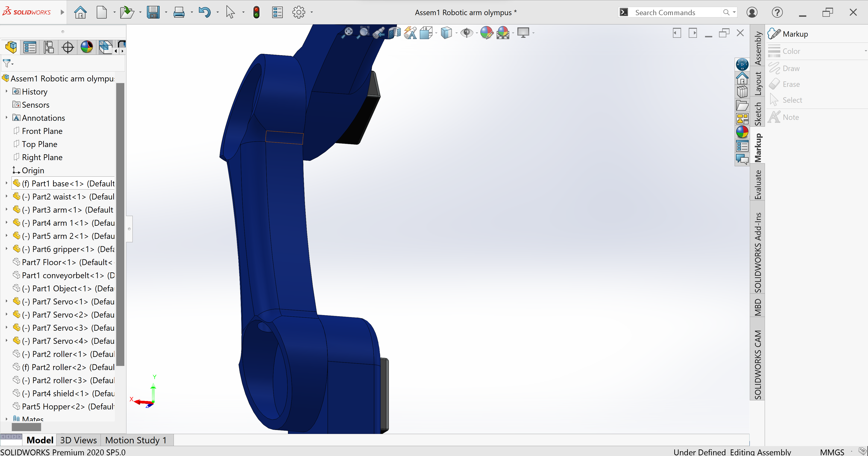The image size is (868, 456).
Task: Open the Design Library task pane icon
Action: tap(742, 92)
